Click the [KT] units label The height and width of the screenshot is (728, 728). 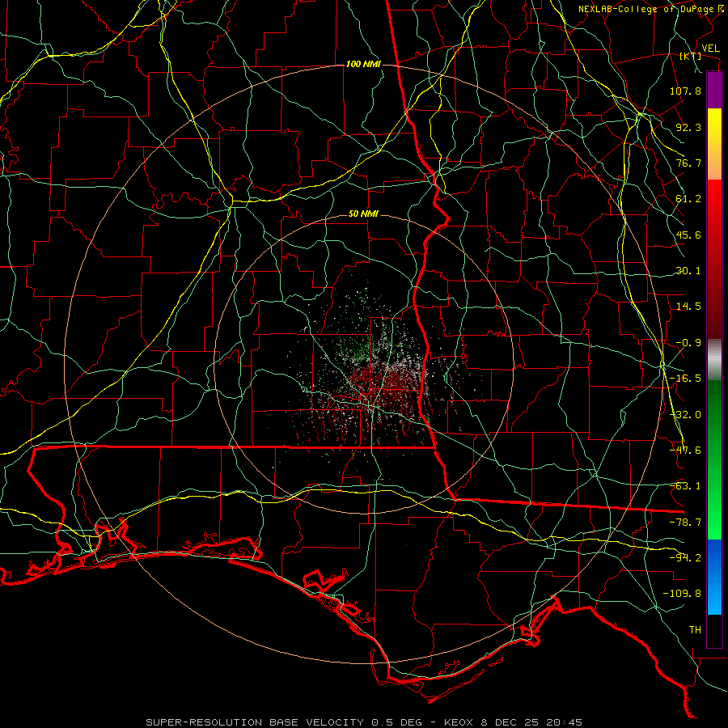pyautogui.click(x=691, y=57)
